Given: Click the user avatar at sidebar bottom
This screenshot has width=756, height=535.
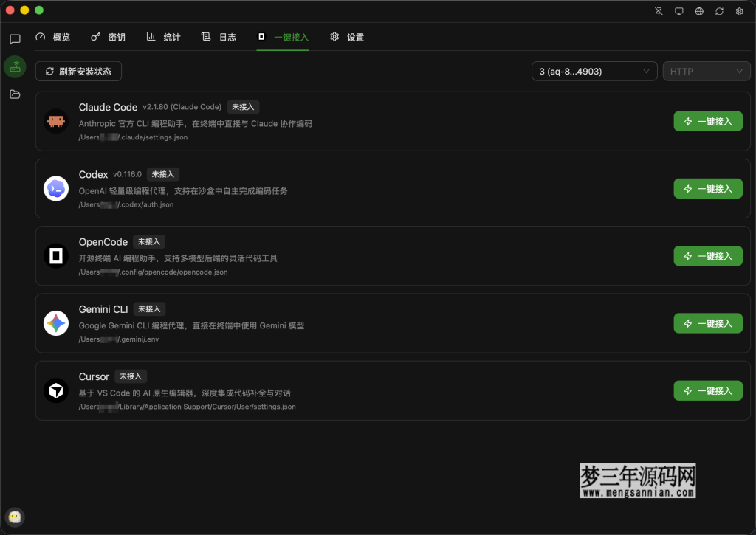Looking at the screenshot, I should pos(15,517).
